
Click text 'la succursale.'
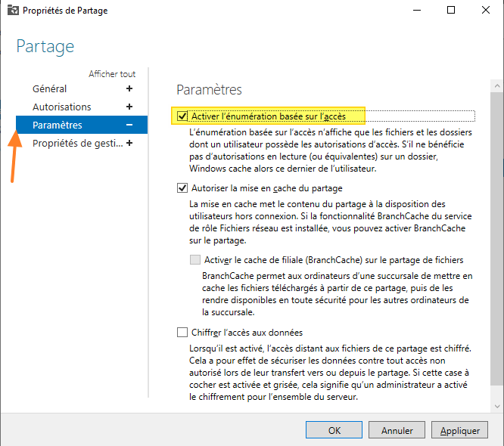(229, 311)
